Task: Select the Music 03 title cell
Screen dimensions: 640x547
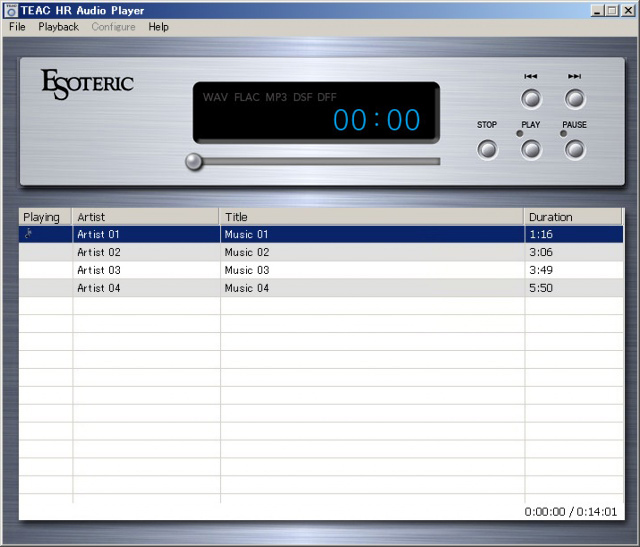Action: tap(372, 270)
